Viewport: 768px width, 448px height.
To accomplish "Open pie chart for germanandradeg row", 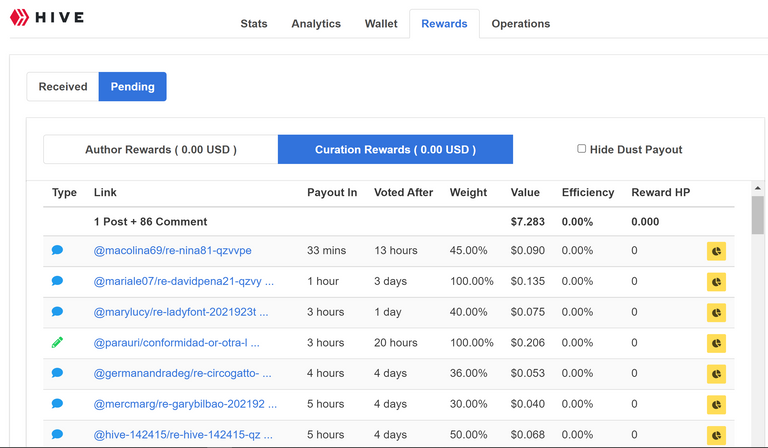I will click(x=716, y=374).
